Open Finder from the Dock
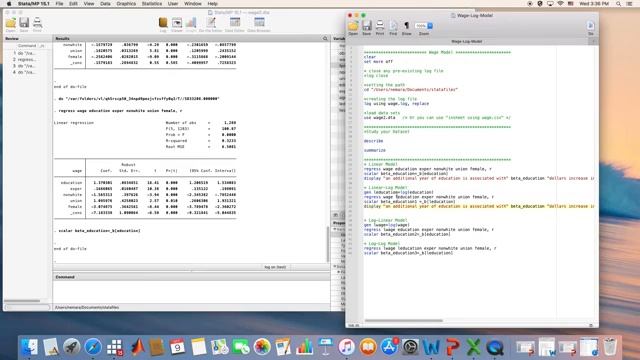 29,347
